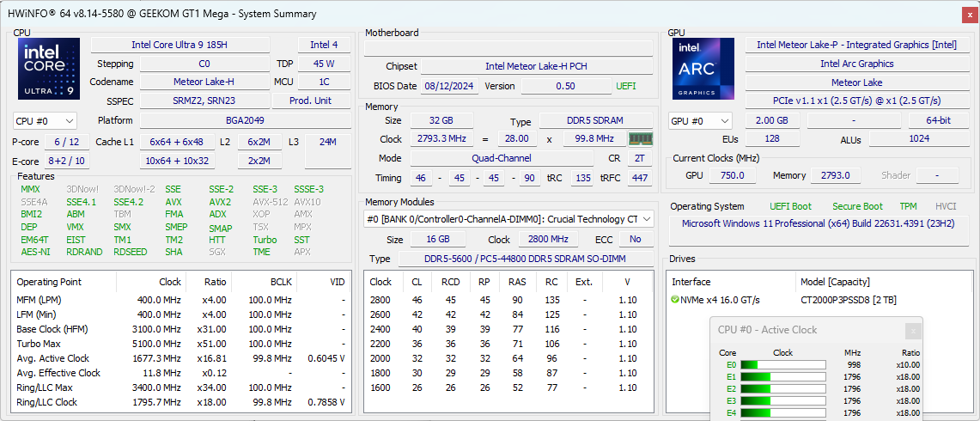This screenshot has height=421, width=980.
Task: Click the RCD column header
Action: tap(449, 282)
